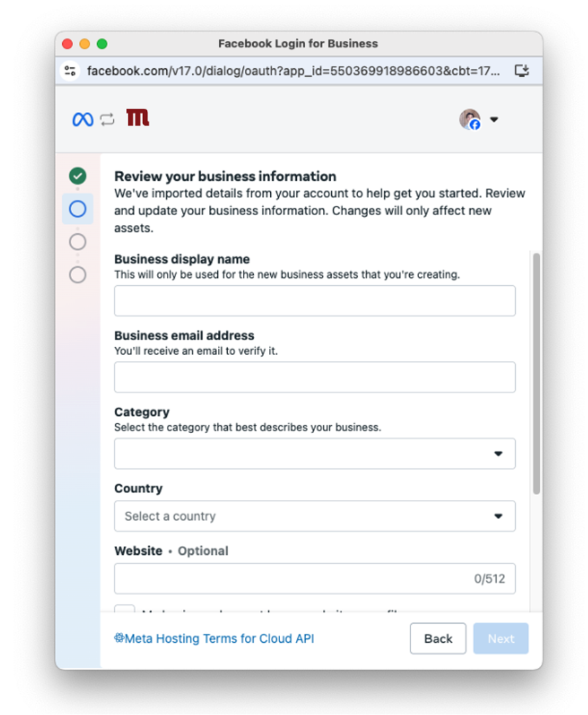Select the third step circle in the sidebar
Screen dimensions: 588x715
77,242
